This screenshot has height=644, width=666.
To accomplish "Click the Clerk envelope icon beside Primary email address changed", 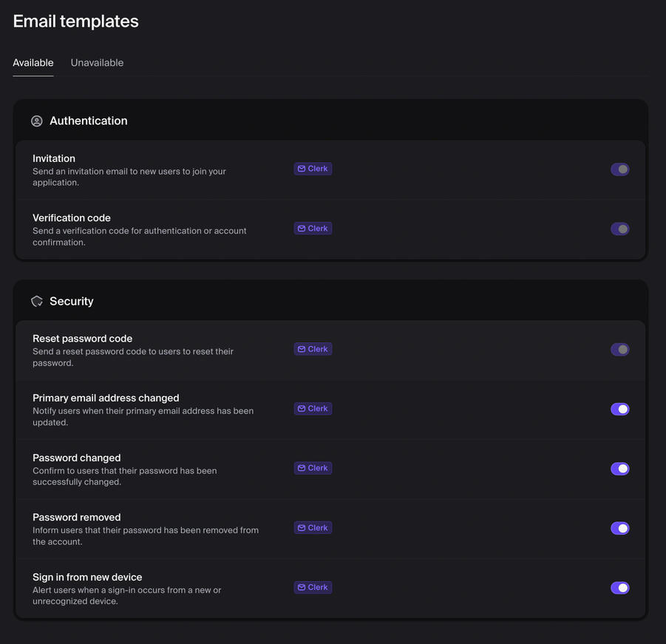I will 300,408.
